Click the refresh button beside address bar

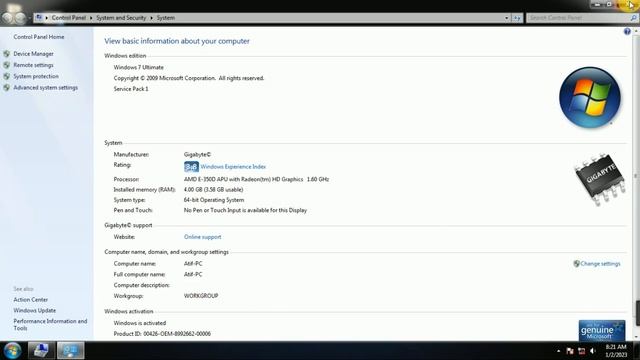(x=517, y=18)
